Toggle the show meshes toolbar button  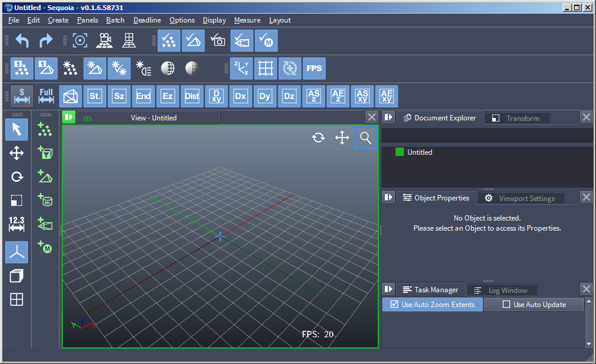(193, 41)
